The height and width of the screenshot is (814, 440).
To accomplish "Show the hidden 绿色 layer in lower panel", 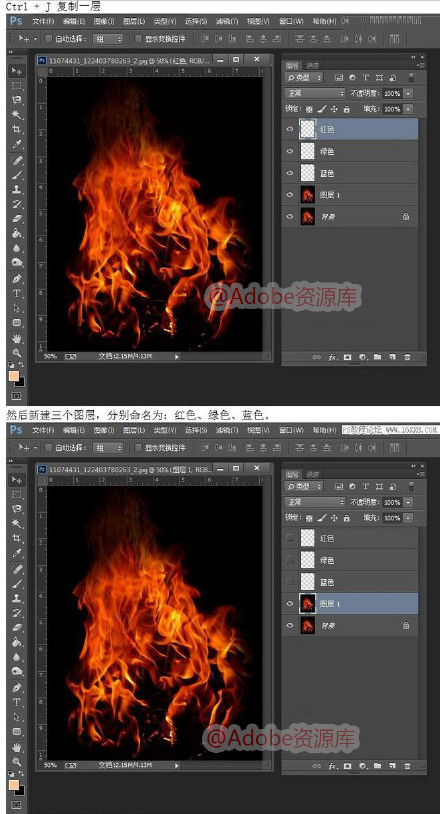I will pyautogui.click(x=290, y=560).
